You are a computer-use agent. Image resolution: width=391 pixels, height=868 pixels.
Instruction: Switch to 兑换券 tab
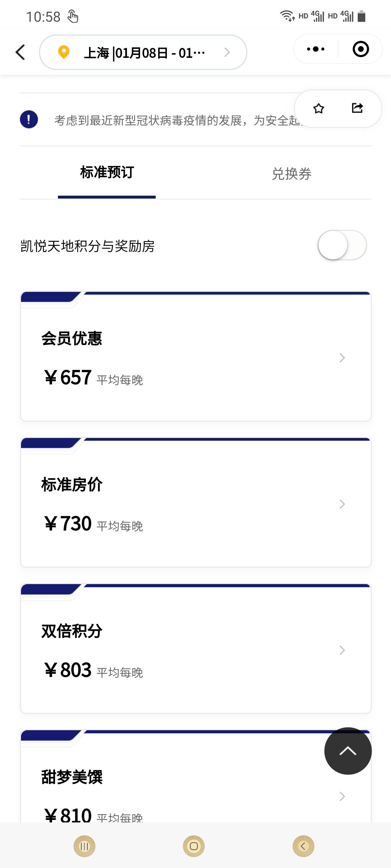(291, 174)
